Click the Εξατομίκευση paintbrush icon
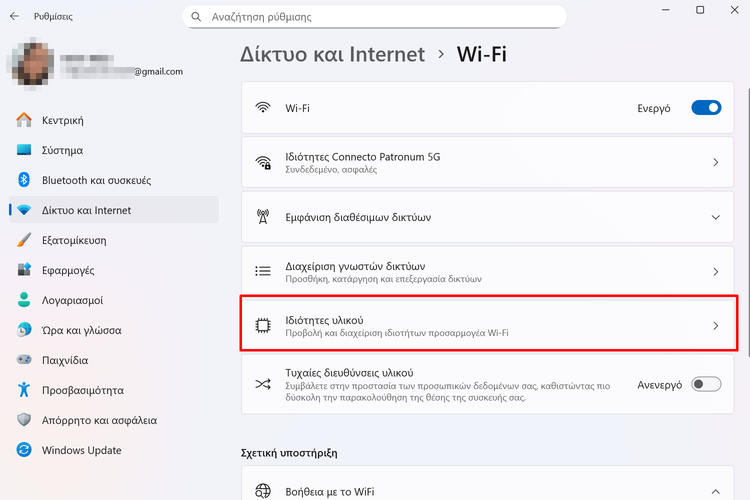The height and width of the screenshot is (500, 750). [25, 240]
